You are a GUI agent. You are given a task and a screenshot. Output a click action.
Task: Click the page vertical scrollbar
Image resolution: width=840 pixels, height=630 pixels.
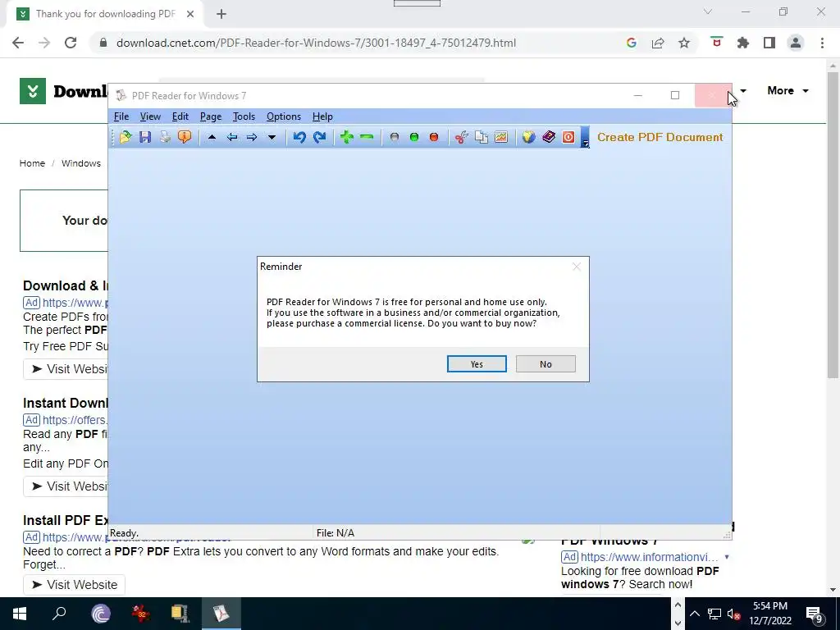tap(833, 225)
